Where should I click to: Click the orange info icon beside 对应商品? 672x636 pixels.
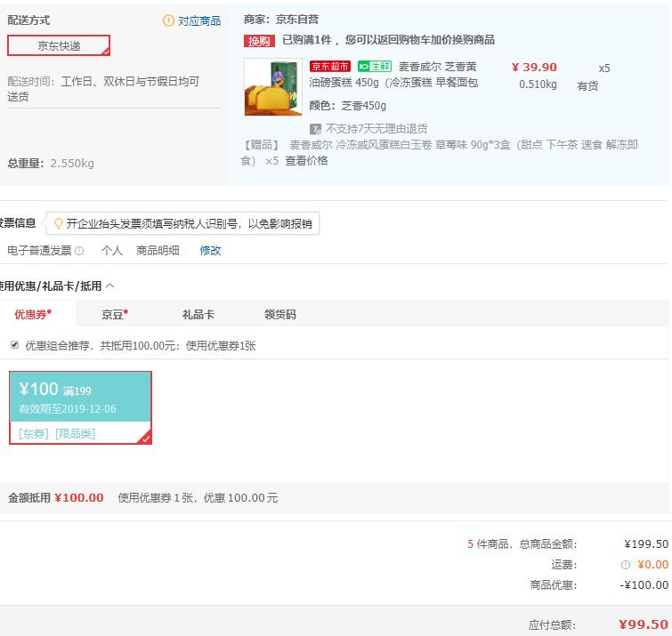point(168,20)
